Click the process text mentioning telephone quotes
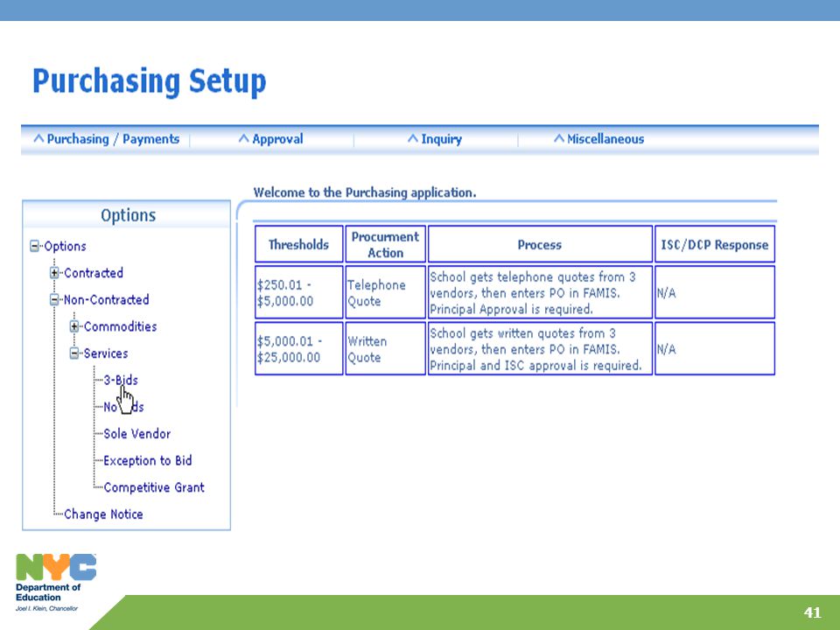 point(540,292)
